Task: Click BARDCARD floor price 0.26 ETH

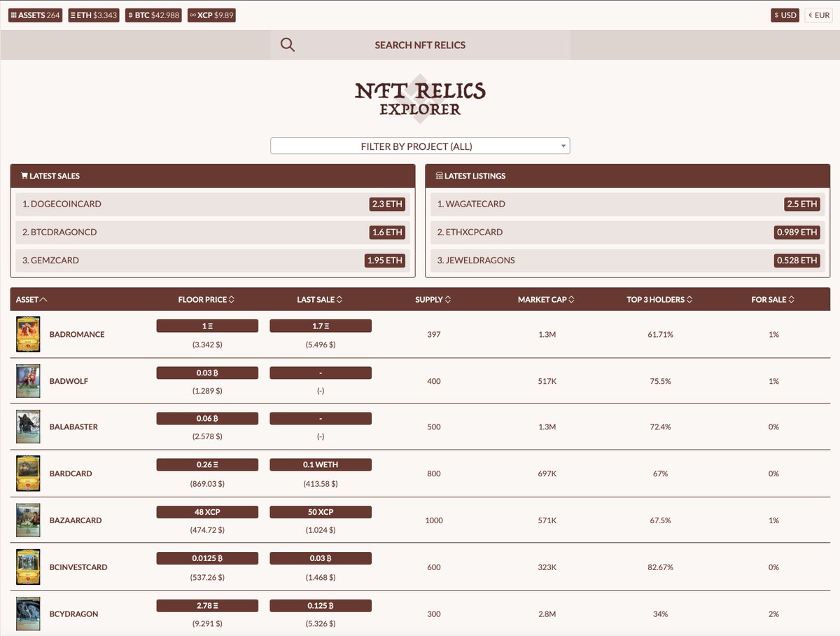Action: [x=207, y=464]
